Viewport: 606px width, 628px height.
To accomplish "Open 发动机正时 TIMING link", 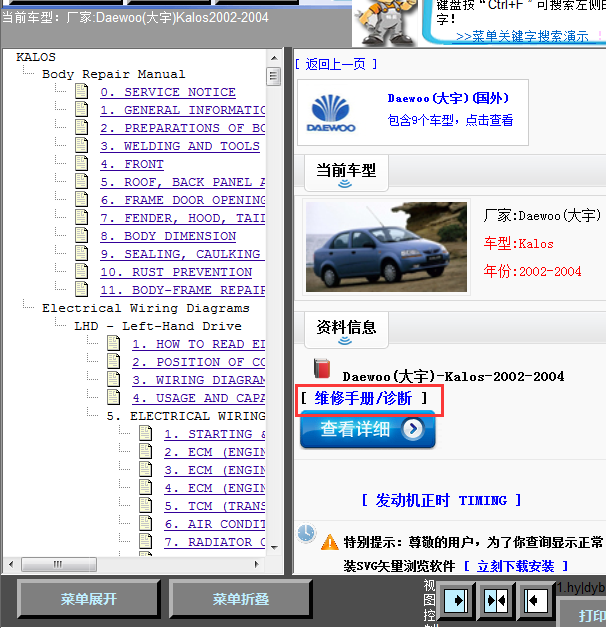I will (x=441, y=500).
